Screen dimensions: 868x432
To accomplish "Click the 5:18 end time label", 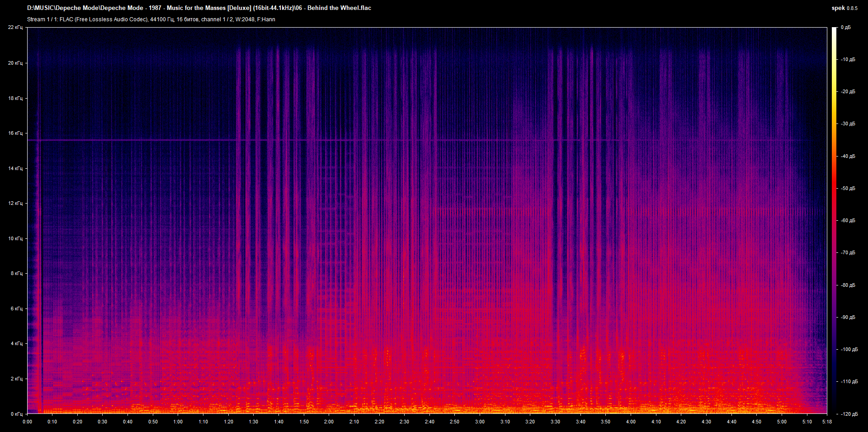I will coord(826,422).
